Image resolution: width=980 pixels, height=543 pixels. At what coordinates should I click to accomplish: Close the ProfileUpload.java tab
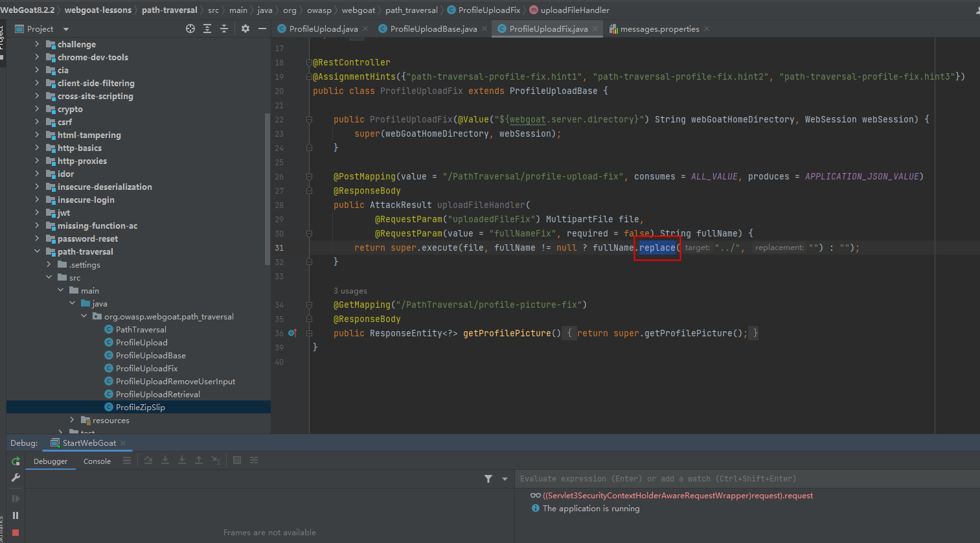tap(365, 29)
